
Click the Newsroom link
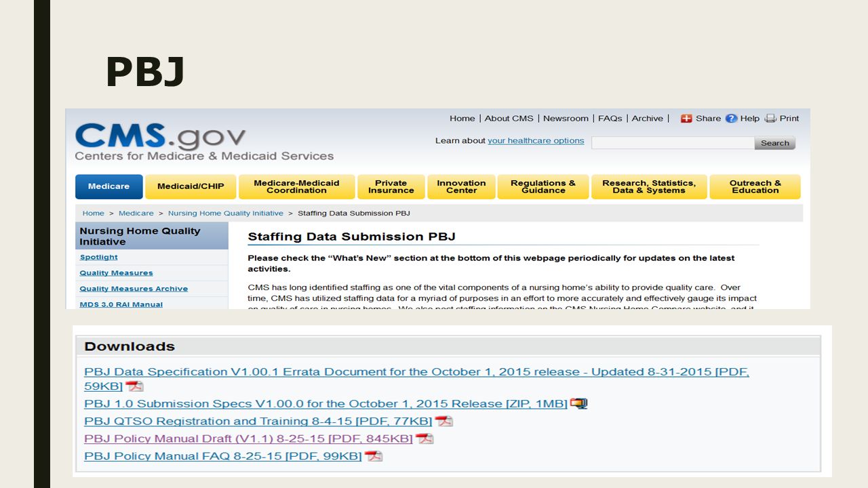[x=566, y=118]
